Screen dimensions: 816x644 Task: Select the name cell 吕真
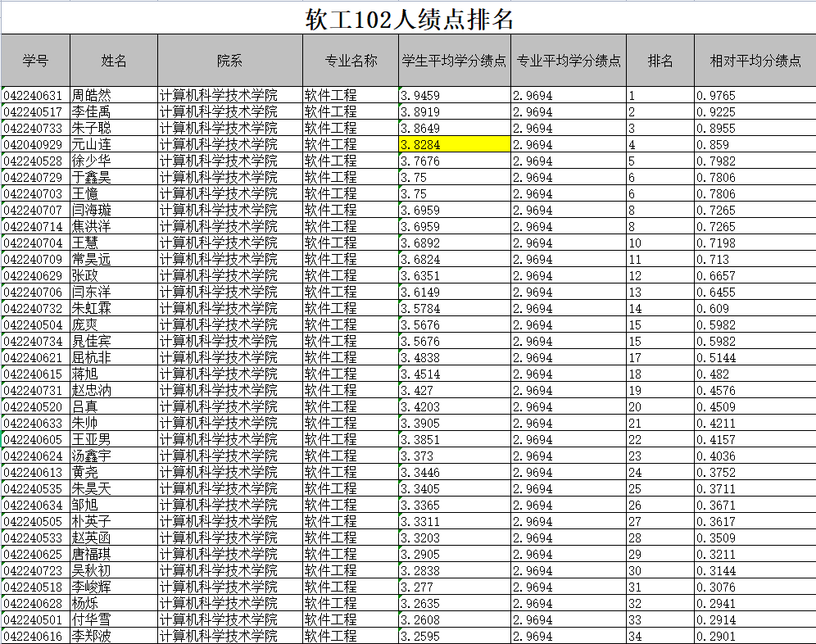[113, 406]
